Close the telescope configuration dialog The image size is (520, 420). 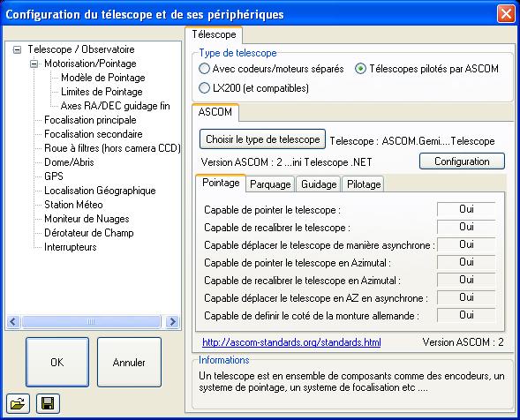tap(506, 14)
